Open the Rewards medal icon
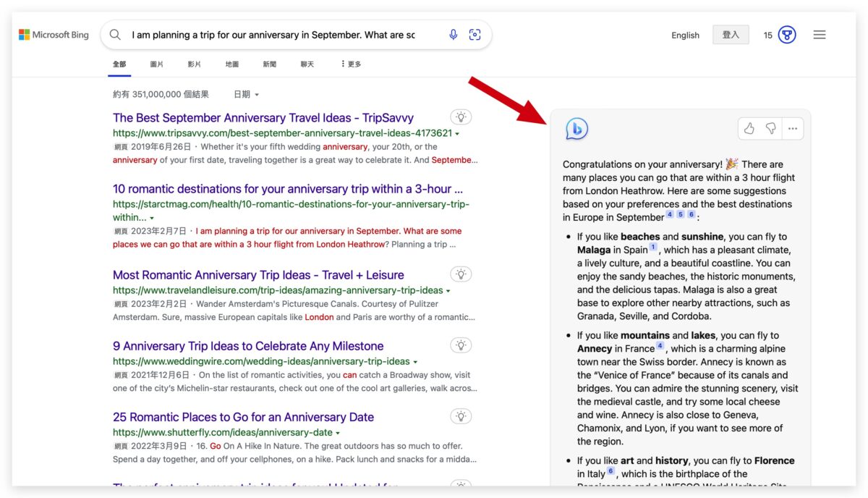The height and width of the screenshot is (498, 868). [787, 35]
